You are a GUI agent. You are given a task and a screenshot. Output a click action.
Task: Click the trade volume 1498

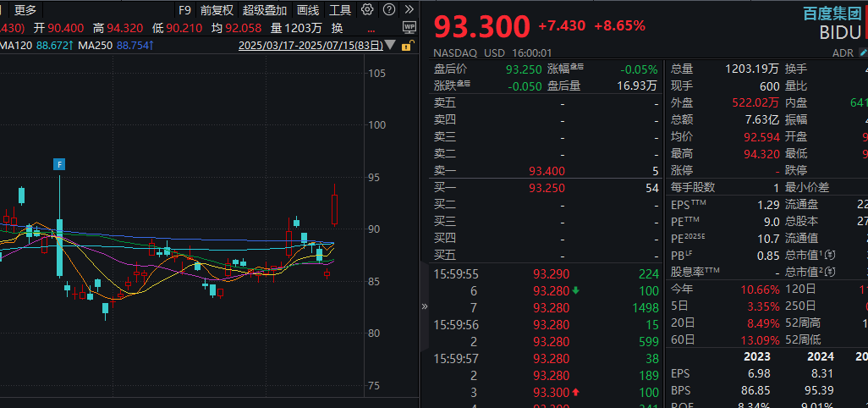646,308
